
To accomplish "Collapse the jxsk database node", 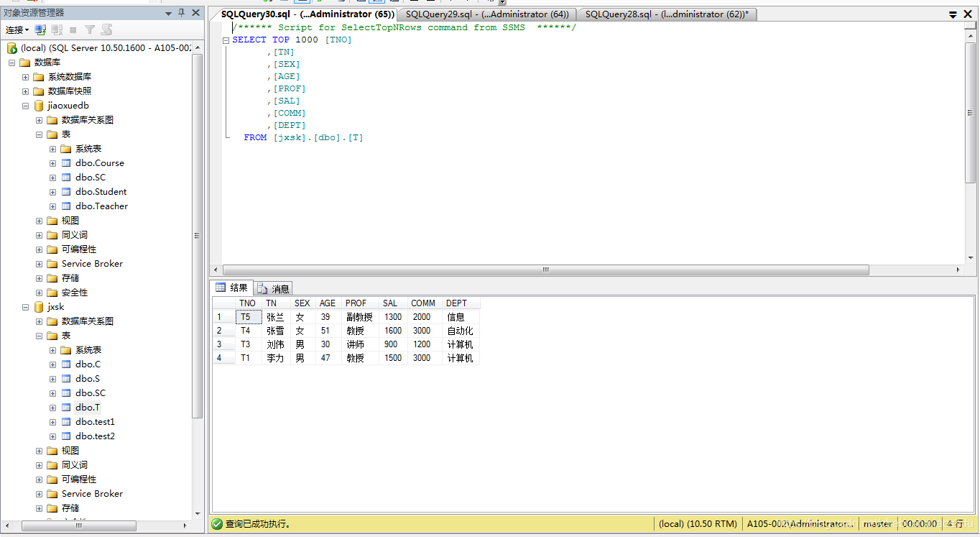I will (x=25, y=307).
